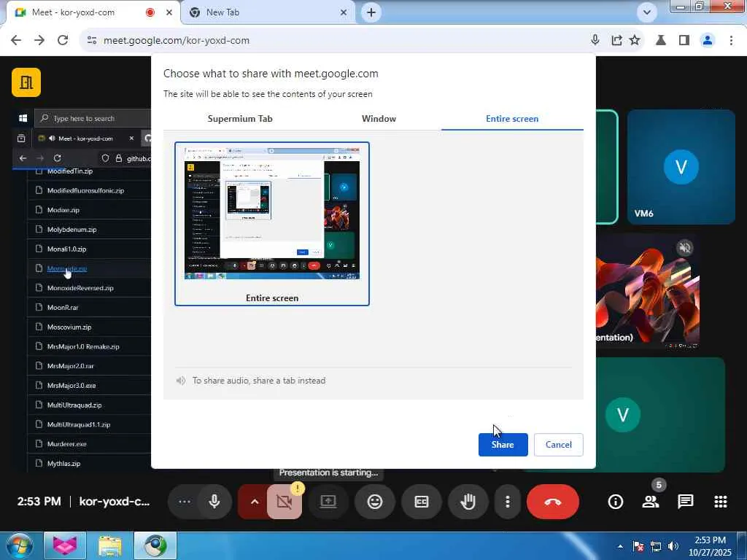The height and width of the screenshot is (560, 747).
Task: Click Type here to search box
Action: tap(93, 118)
